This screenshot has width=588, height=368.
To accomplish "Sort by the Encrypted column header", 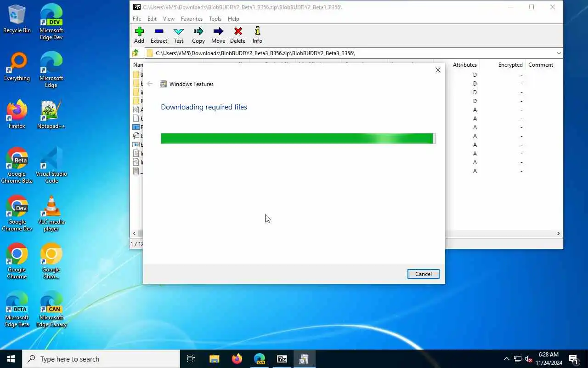I will (x=510, y=65).
